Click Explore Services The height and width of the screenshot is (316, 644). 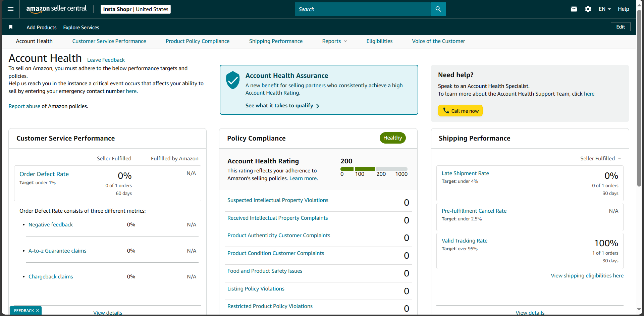81,28
